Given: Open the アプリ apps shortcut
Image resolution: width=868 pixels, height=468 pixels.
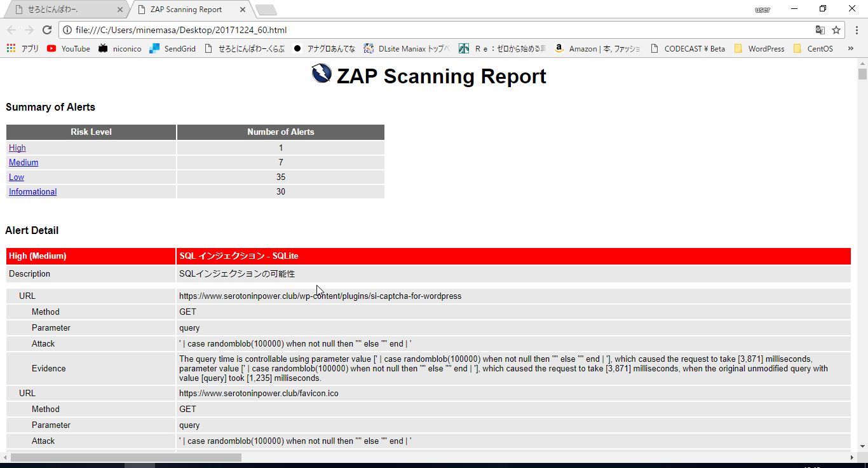Looking at the screenshot, I should [x=22, y=48].
